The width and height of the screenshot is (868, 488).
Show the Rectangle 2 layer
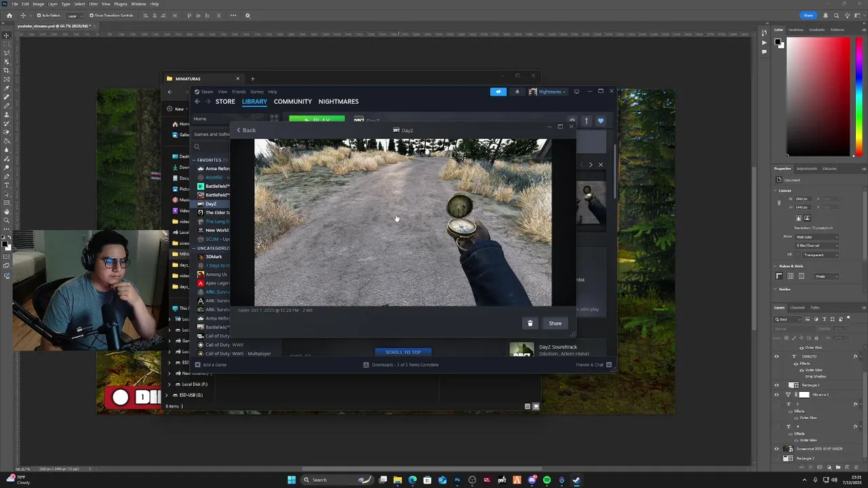tap(776, 458)
